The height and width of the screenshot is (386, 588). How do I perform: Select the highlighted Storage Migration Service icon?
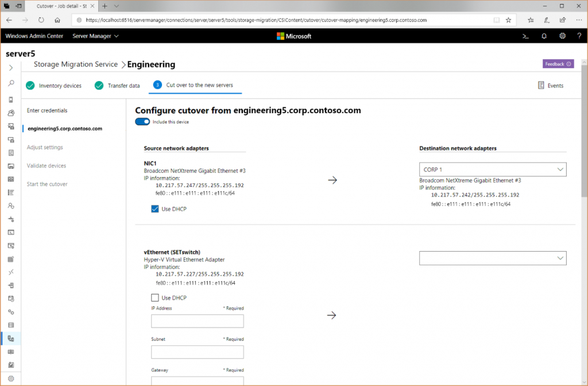(x=11, y=338)
